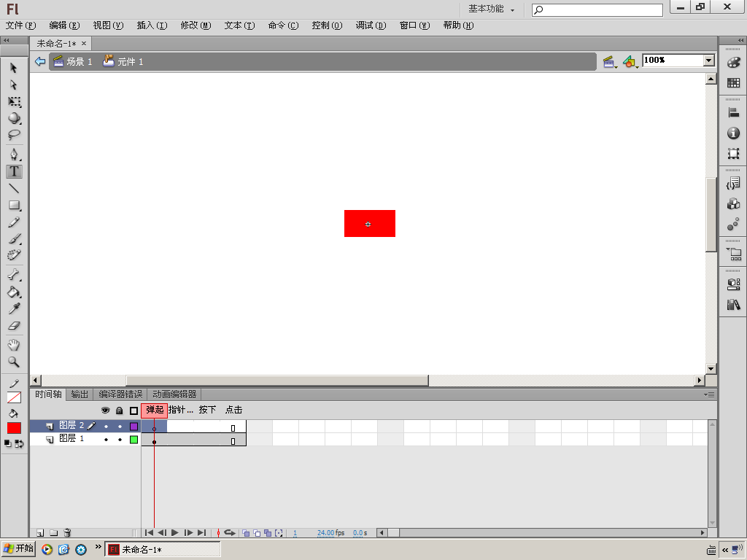
Task: Open the Library books panel
Action: pos(734,305)
